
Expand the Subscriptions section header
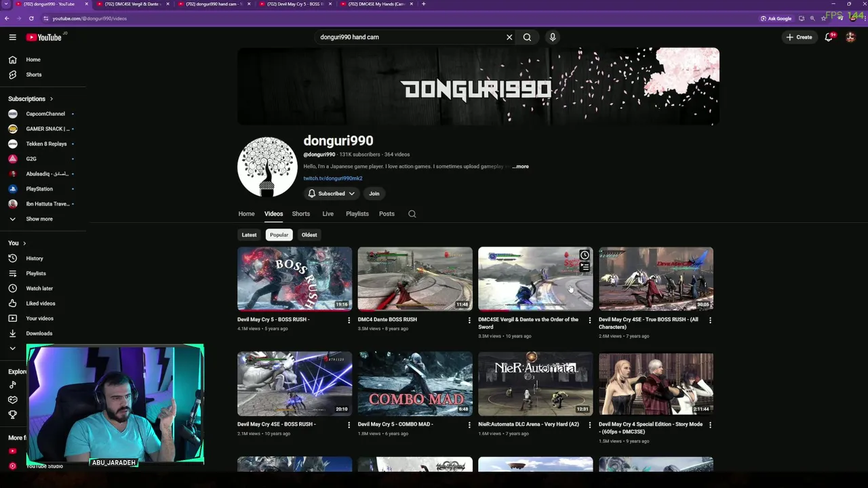[31, 99]
